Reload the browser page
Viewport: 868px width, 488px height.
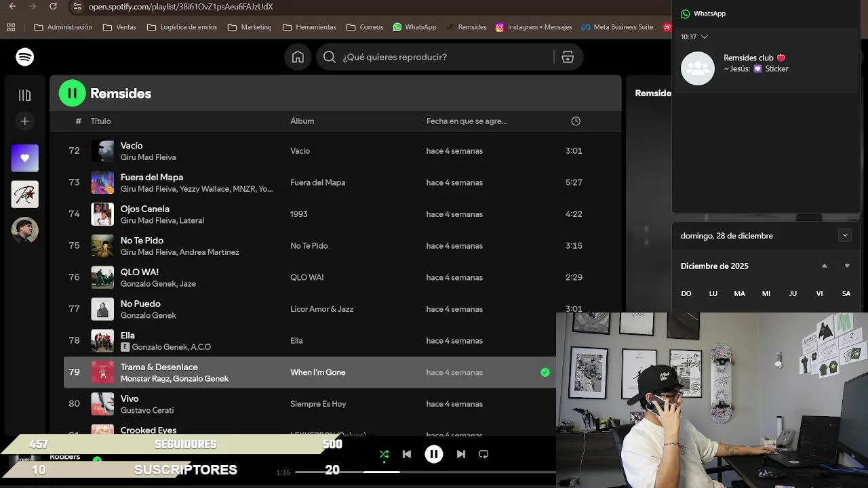click(53, 7)
